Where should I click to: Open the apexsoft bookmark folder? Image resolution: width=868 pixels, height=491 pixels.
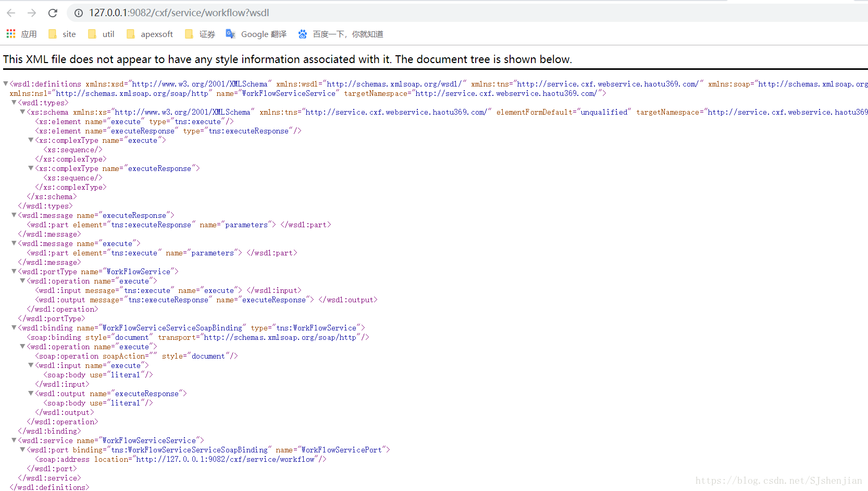150,34
